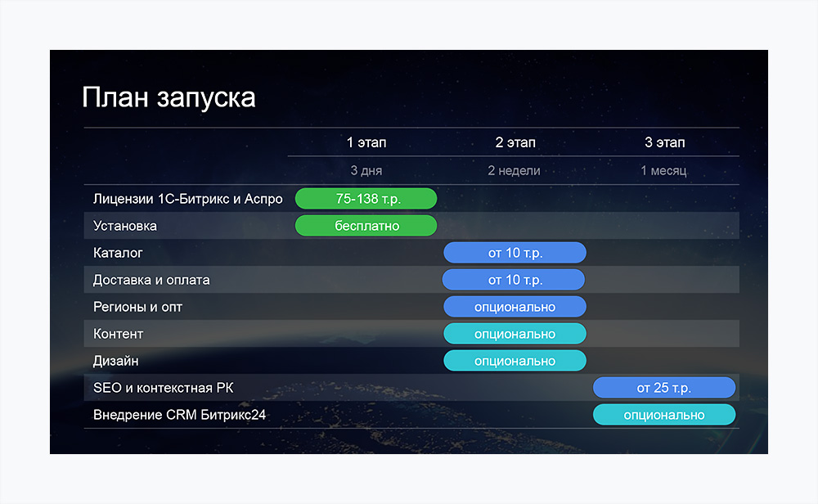Select the '3 этап' column header
This screenshot has height=504, width=818.
point(664,142)
